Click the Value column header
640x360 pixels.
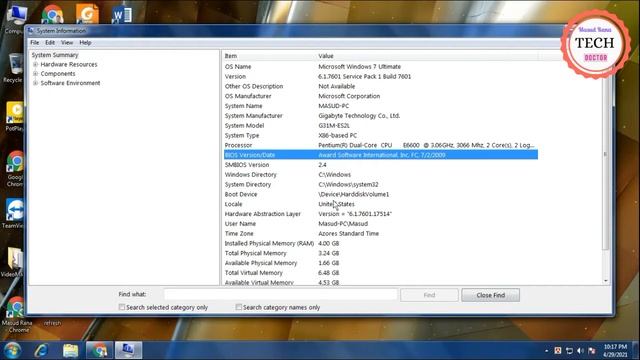427,56
